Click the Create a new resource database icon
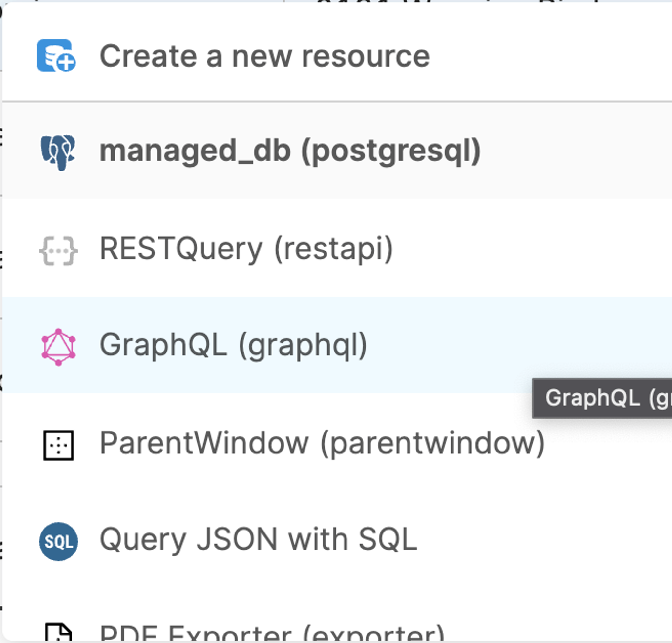 pyautogui.click(x=56, y=56)
